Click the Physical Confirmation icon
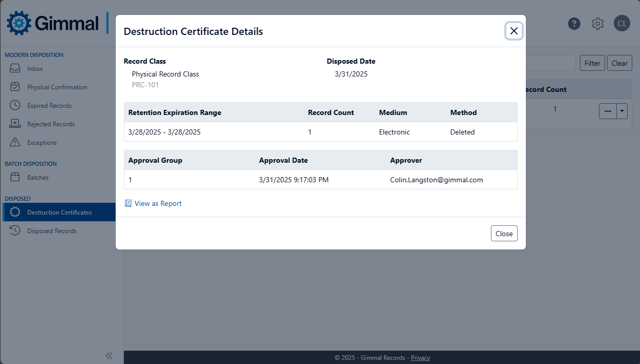Viewport: 640px width, 364px height. coord(15,87)
